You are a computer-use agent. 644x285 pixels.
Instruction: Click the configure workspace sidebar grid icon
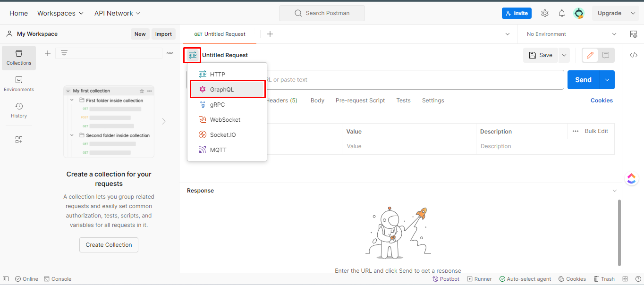coord(19,140)
